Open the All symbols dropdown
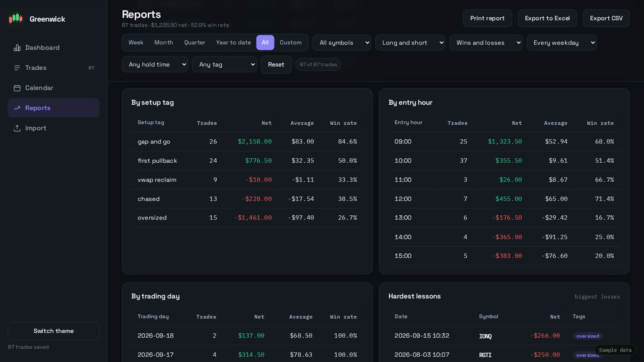This screenshot has width=644, height=362. (x=342, y=43)
